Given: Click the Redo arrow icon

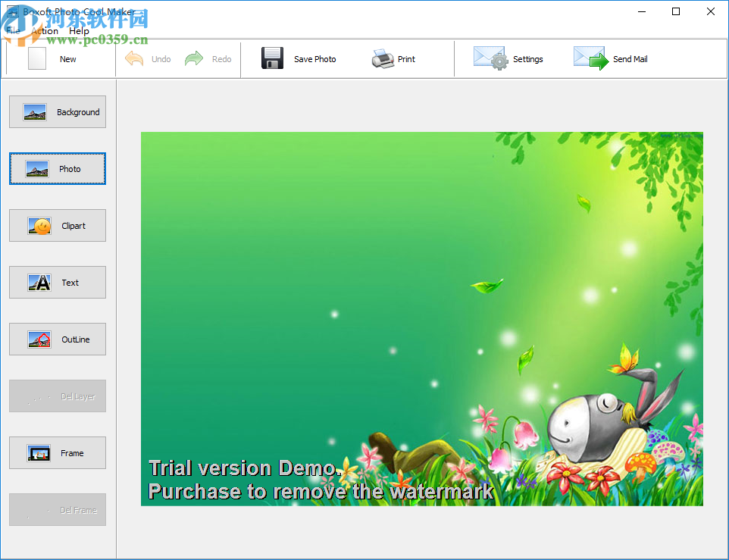Looking at the screenshot, I should (x=194, y=58).
